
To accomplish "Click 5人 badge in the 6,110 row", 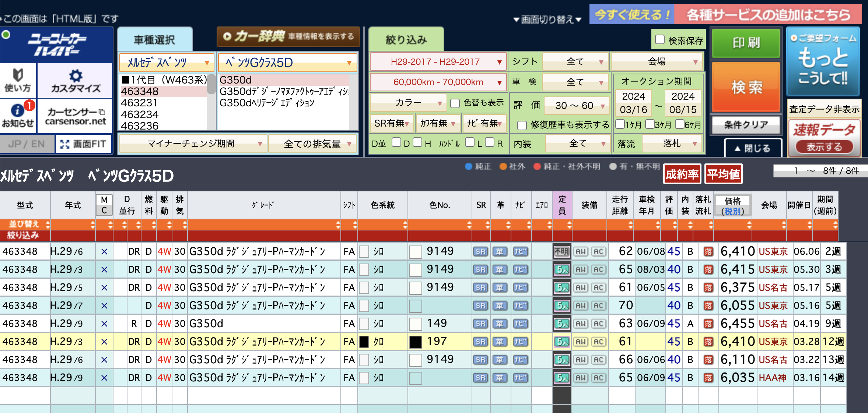I will 562,360.
